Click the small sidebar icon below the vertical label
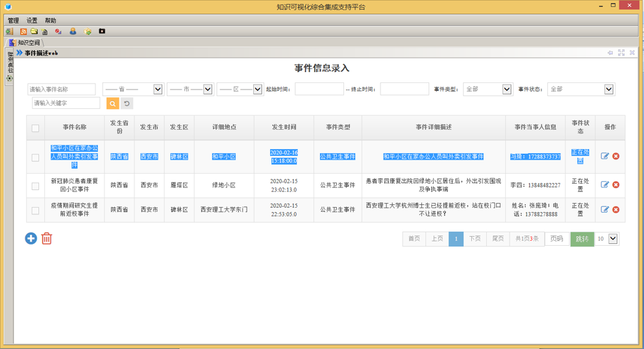The width and height of the screenshot is (644, 349). point(9,78)
